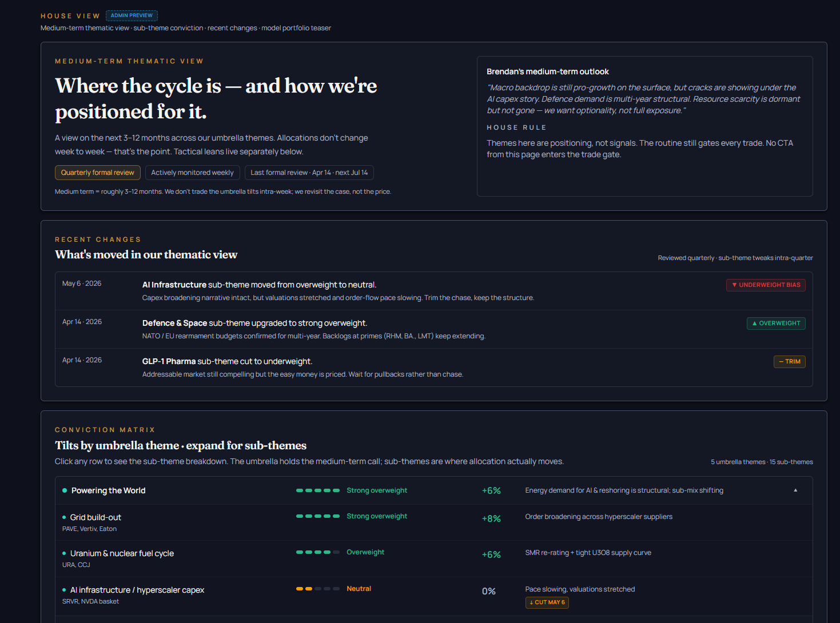
Task: Open the Defence & Space upgrade entry
Action: (433, 329)
